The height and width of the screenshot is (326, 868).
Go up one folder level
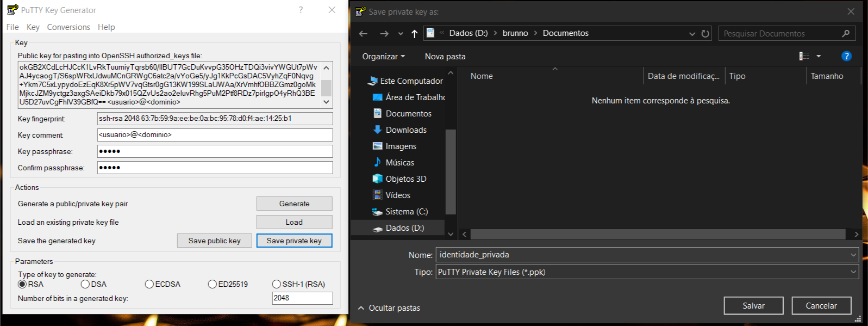pyautogui.click(x=415, y=34)
